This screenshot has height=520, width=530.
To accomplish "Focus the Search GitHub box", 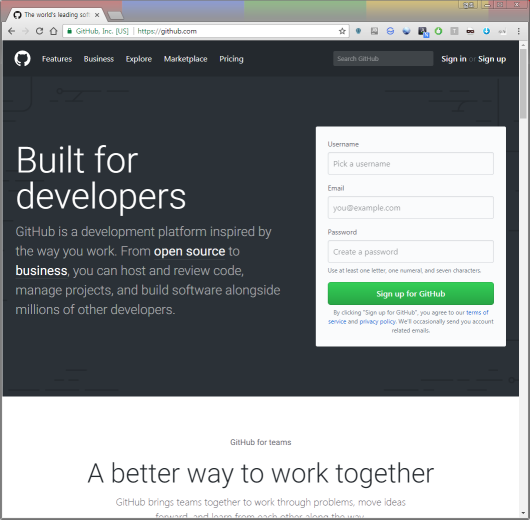I will pyautogui.click(x=383, y=58).
